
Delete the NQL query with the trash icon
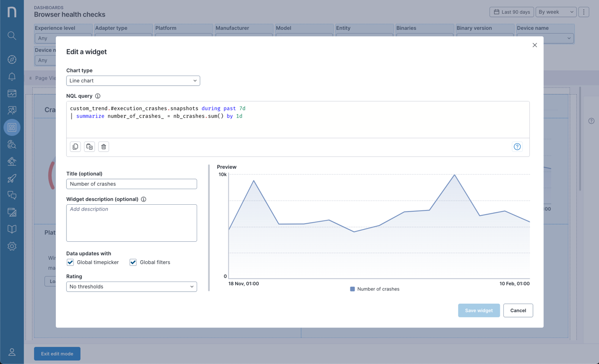point(104,146)
